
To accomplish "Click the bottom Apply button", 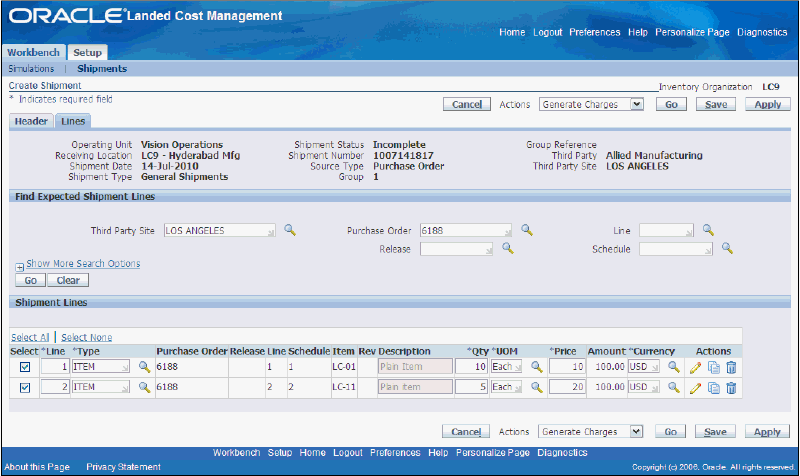I will (767, 432).
